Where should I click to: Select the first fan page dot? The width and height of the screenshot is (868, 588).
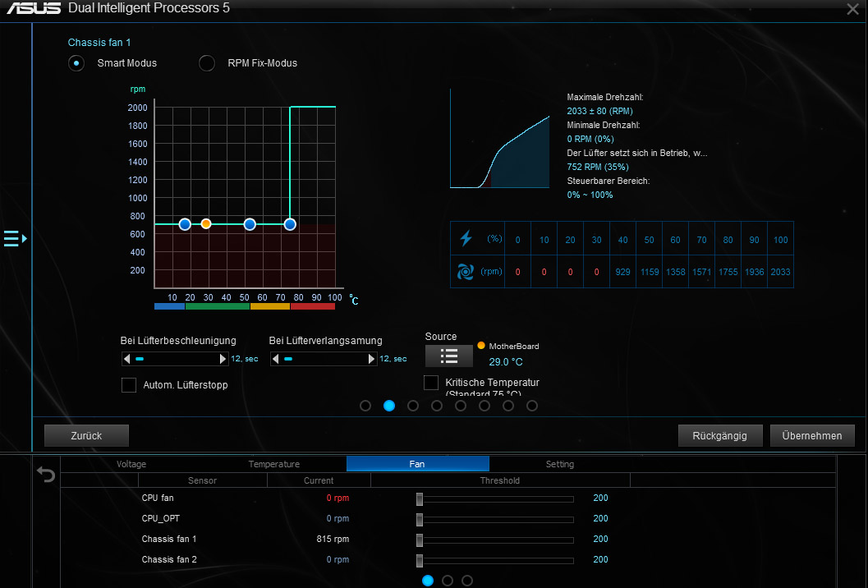[365, 406]
